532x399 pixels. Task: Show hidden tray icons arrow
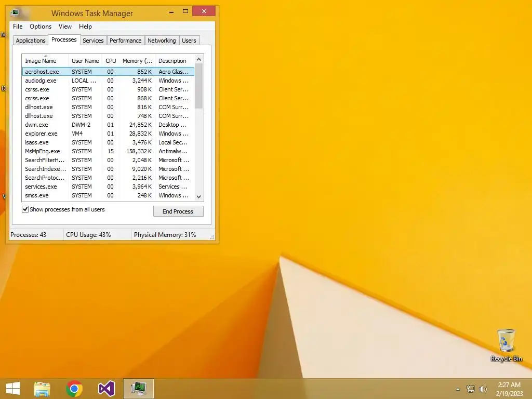click(458, 389)
